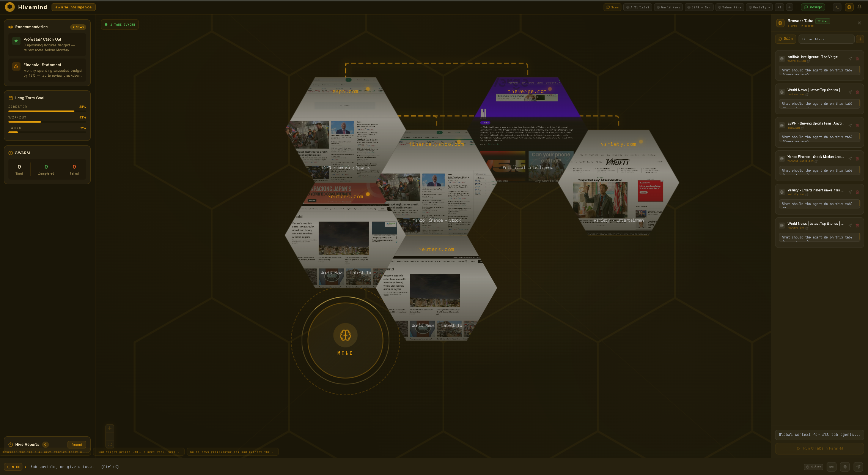Screen dimensions: 868x475
Task: Open the terminal console icon in the header
Action: pos(837,7)
